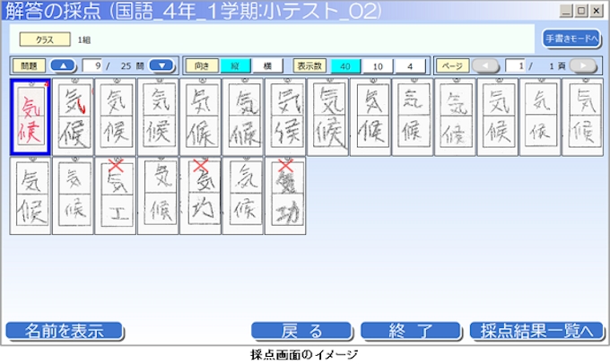Select the last answer thumbnail in second row
Viewport: 610px width, 364px height.
(285, 195)
